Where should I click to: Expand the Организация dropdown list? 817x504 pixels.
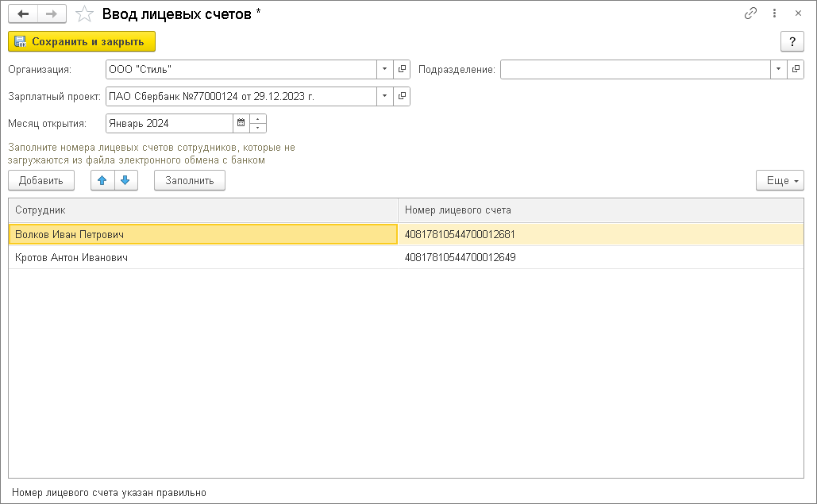pyautogui.click(x=384, y=69)
